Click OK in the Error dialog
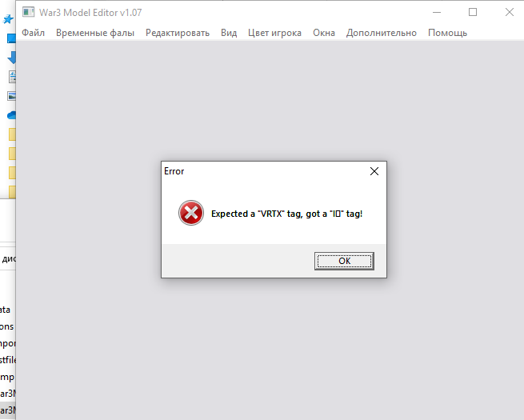Screen dimensions: 524x420 pos(344,261)
